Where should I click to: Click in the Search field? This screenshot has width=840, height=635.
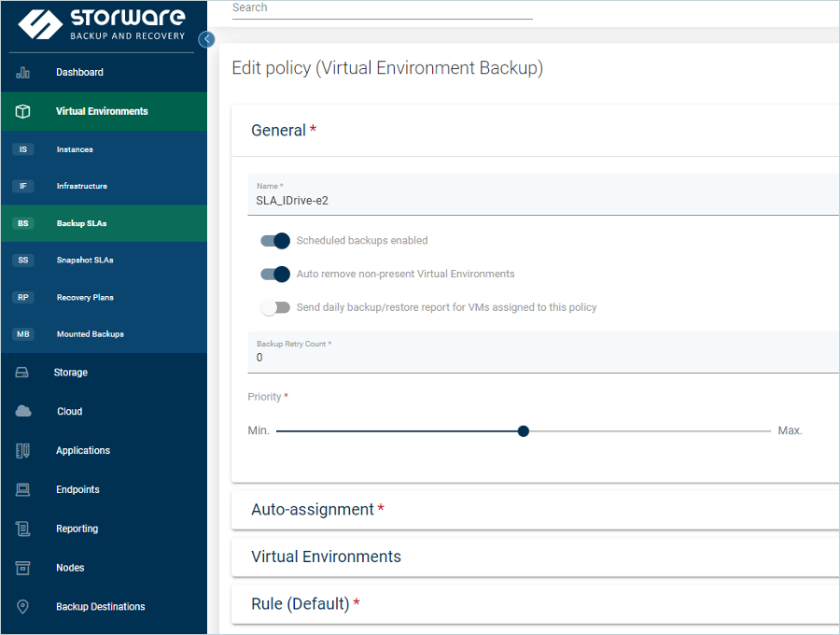[x=383, y=9]
